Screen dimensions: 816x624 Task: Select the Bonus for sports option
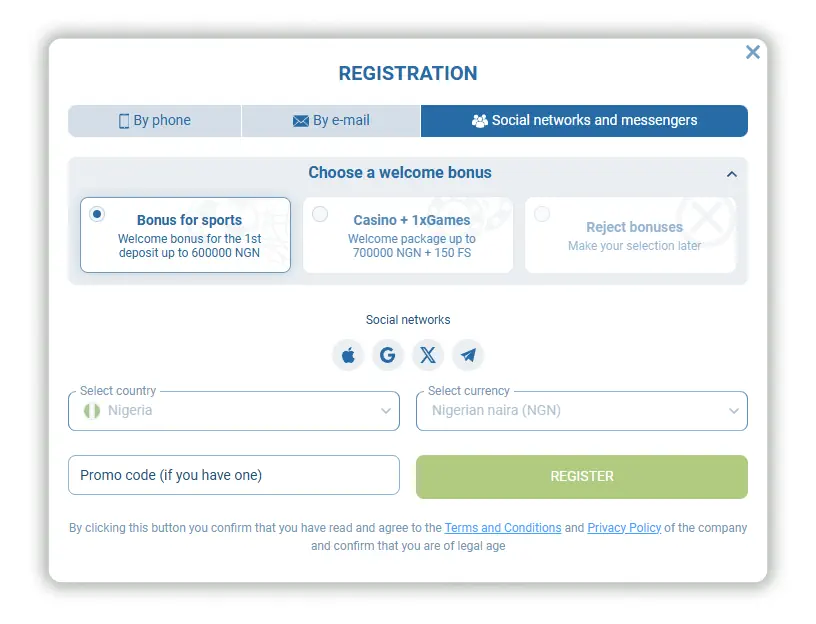(185, 234)
